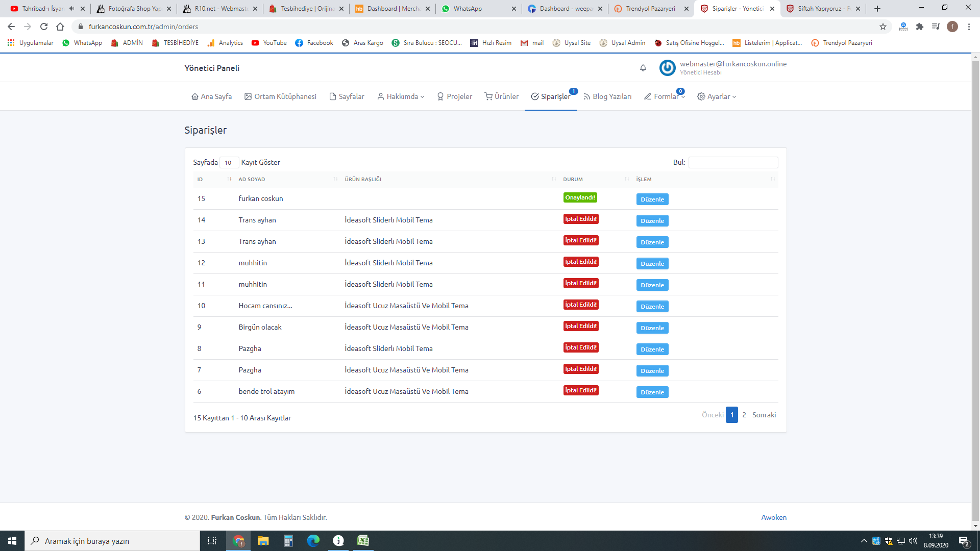Click the page vertical scrollbar
This screenshot has width=980, height=551.
tap(975, 291)
